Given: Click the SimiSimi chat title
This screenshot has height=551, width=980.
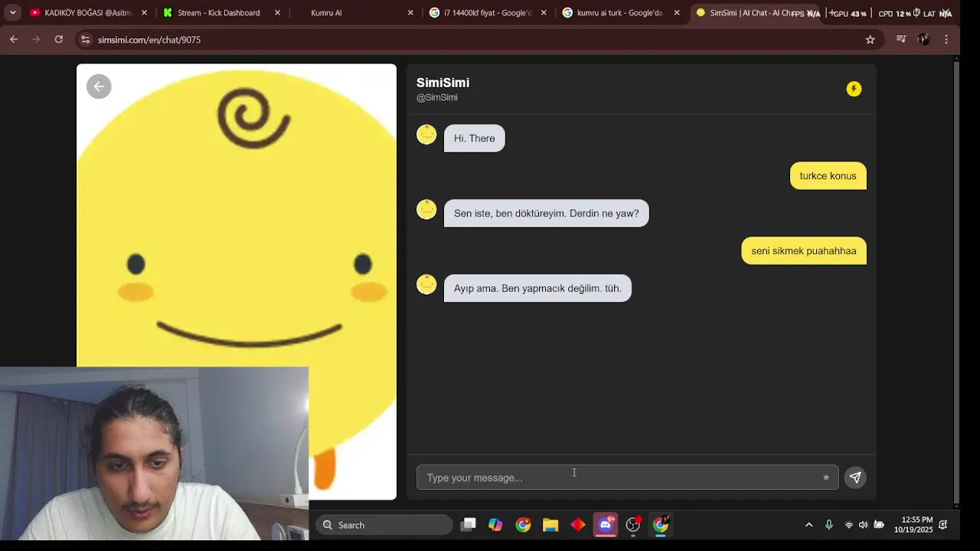Looking at the screenshot, I should (x=443, y=83).
